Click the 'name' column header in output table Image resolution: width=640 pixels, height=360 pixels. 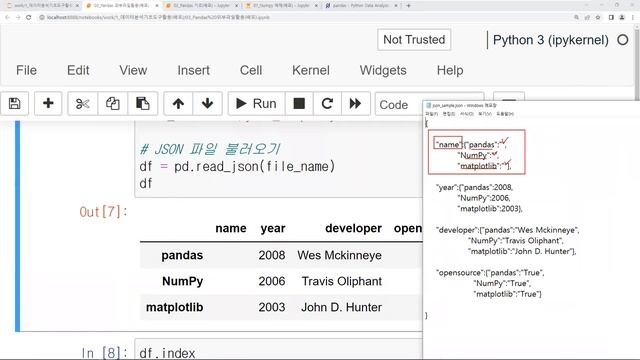click(x=231, y=228)
